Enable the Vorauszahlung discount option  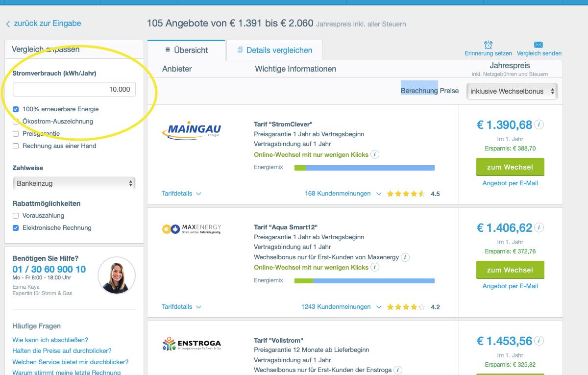pyautogui.click(x=16, y=216)
